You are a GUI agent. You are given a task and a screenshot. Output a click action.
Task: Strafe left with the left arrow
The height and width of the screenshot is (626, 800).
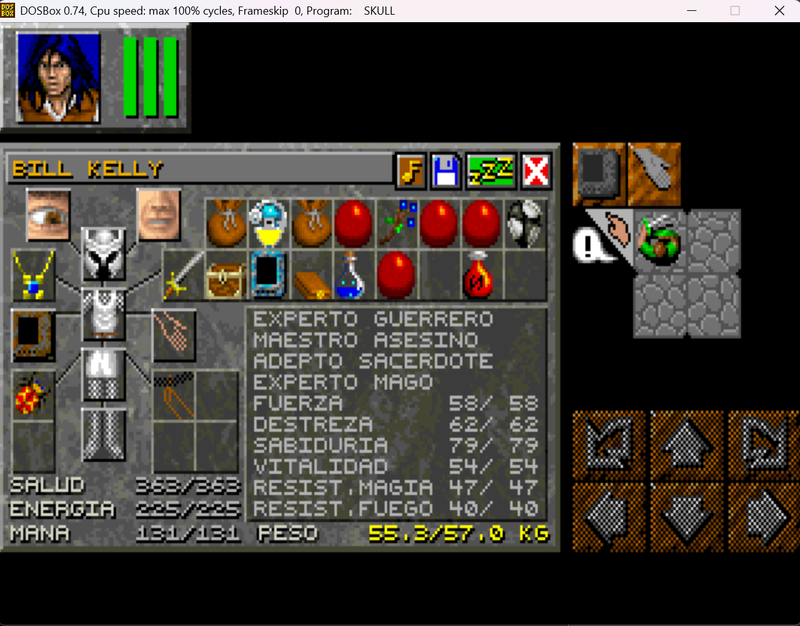[609, 517]
